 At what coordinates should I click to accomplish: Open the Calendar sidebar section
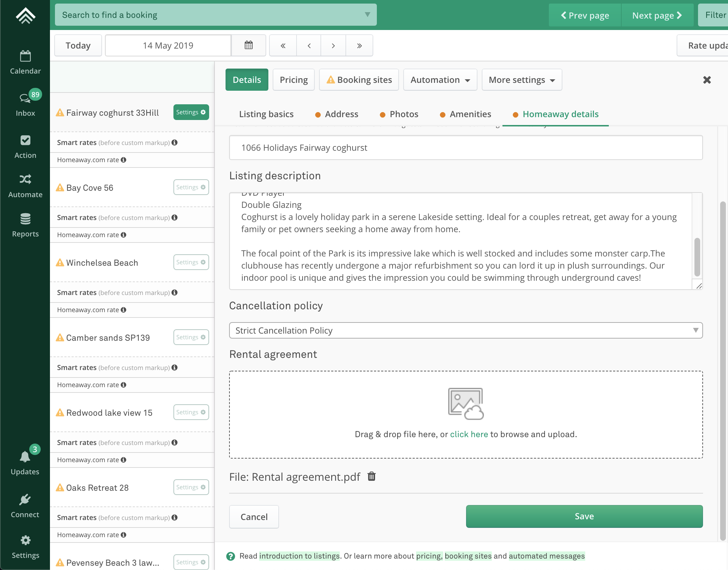[25, 62]
